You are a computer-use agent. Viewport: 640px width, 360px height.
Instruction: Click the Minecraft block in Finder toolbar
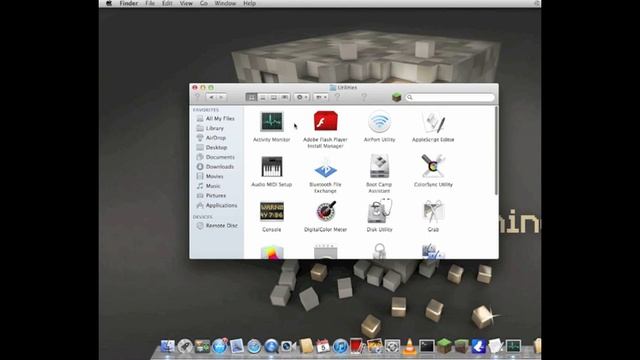coord(396,97)
